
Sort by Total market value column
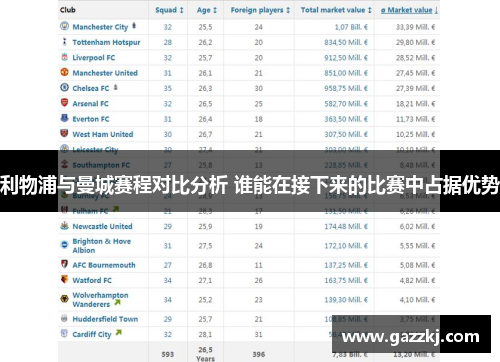coord(336,10)
